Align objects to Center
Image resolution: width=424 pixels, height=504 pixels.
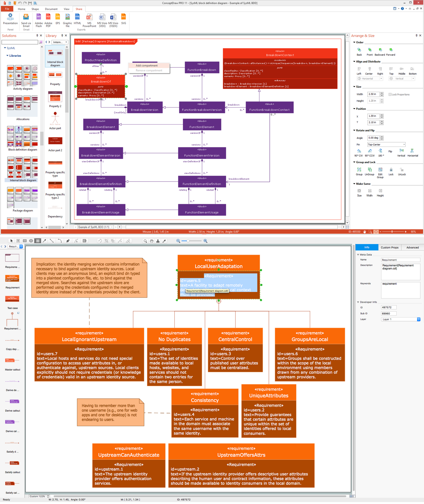coord(369,71)
